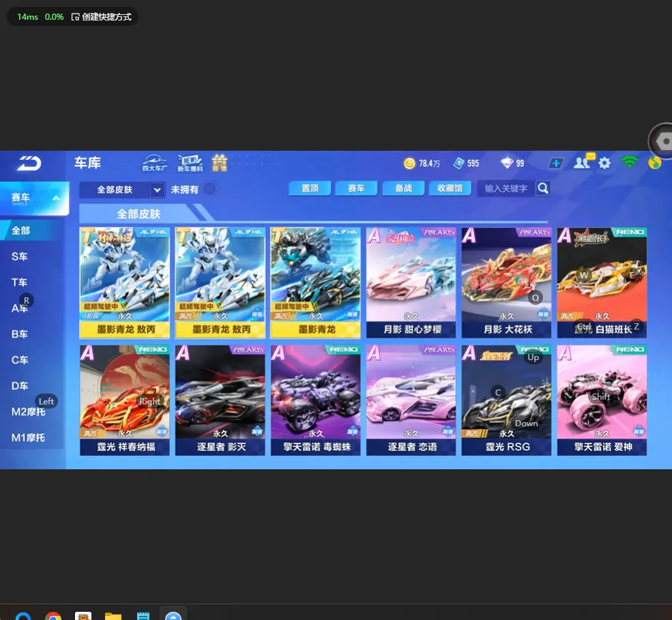Open Google Chrome from the taskbar

(53, 616)
